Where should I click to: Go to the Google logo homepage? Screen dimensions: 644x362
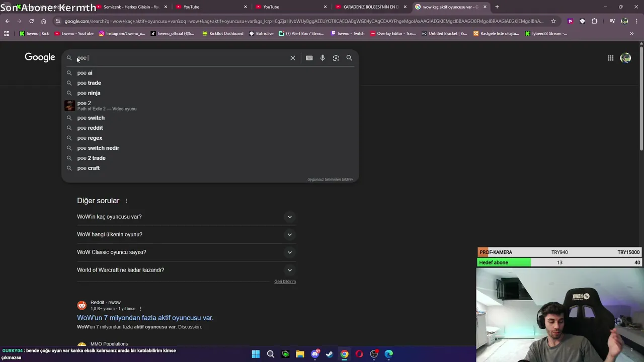[40, 57]
